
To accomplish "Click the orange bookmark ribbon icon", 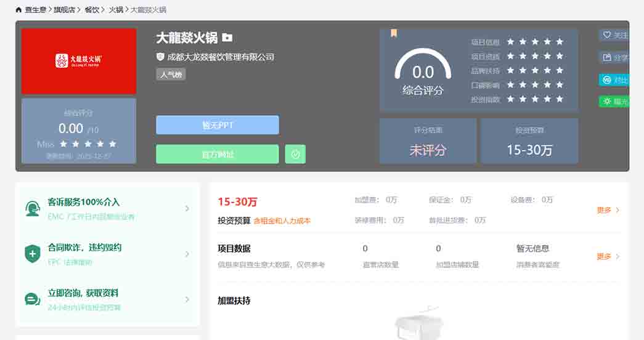I will (x=394, y=33).
